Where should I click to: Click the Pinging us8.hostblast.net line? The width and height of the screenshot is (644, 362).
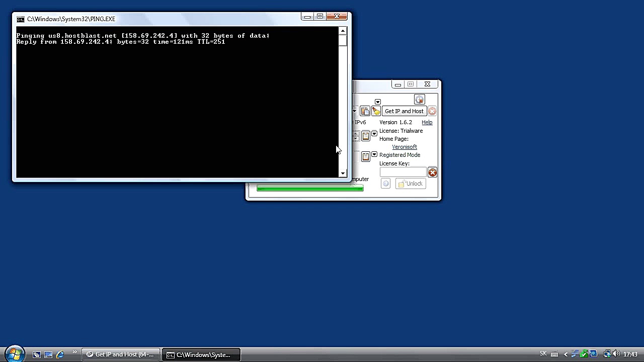143,36
